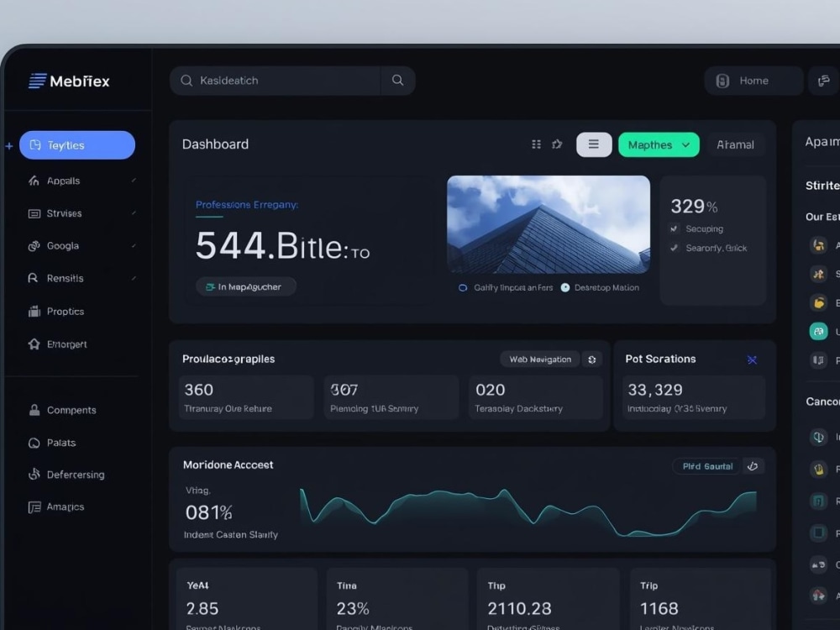Click the Conpents lock icon
The image size is (840, 630).
point(34,411)
